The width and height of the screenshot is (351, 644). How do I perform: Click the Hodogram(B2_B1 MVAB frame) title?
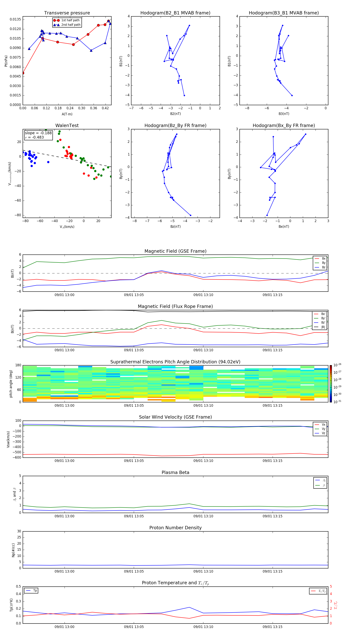click(x=175, y=13)
